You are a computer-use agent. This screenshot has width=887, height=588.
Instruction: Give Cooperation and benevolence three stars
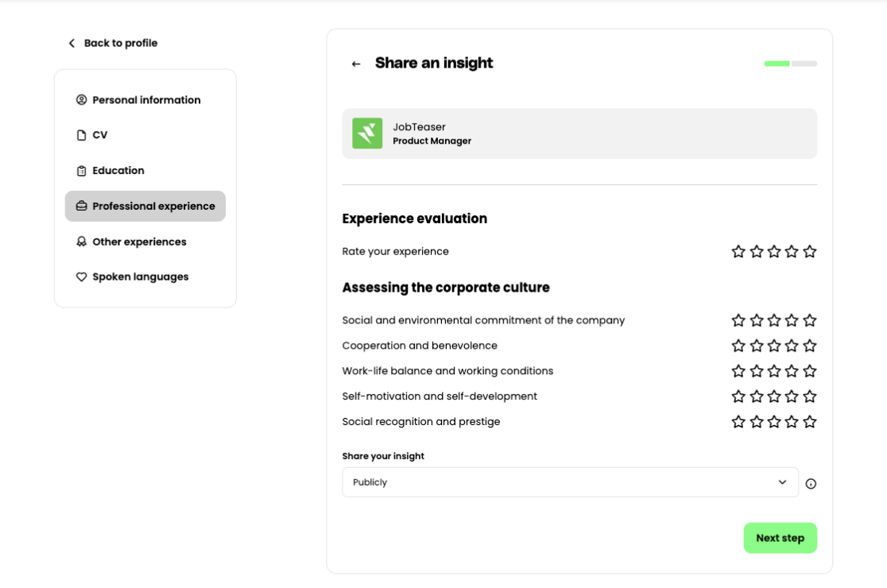tap(774, 346)
